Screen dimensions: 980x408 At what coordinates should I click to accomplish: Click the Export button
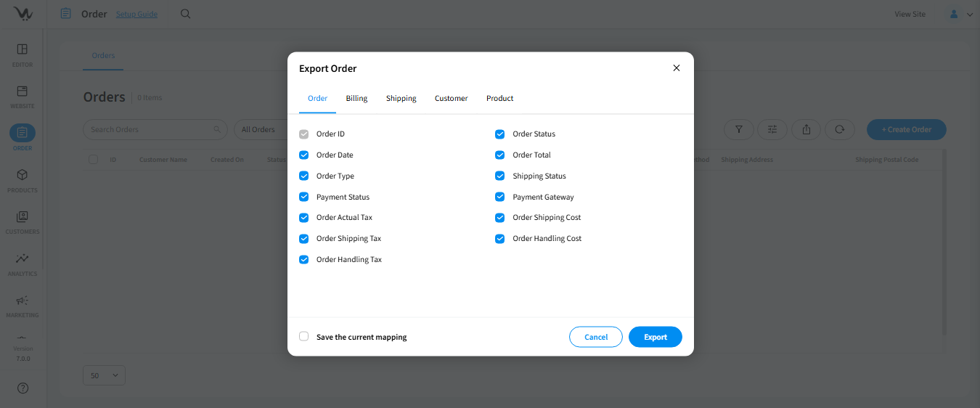655,337
